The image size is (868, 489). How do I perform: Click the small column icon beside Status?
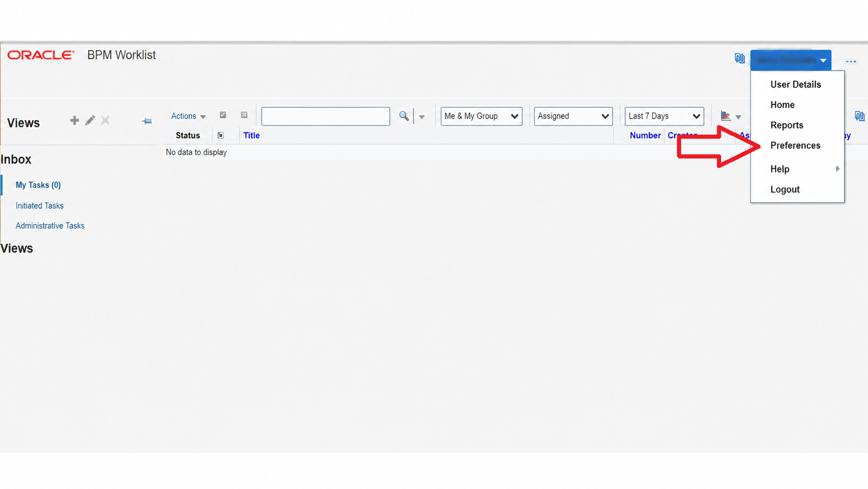click(x=221, y=136)
